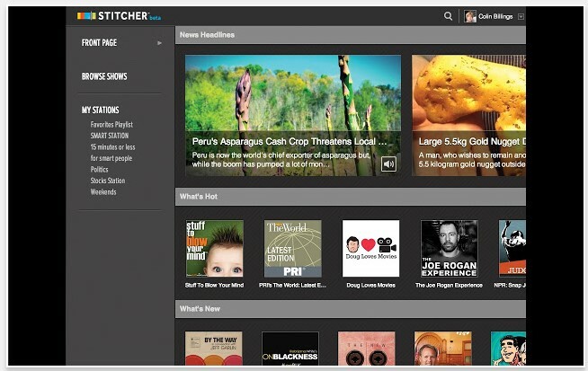
Task: Click Colin Billings profile avatar
Action: [470, 16]
